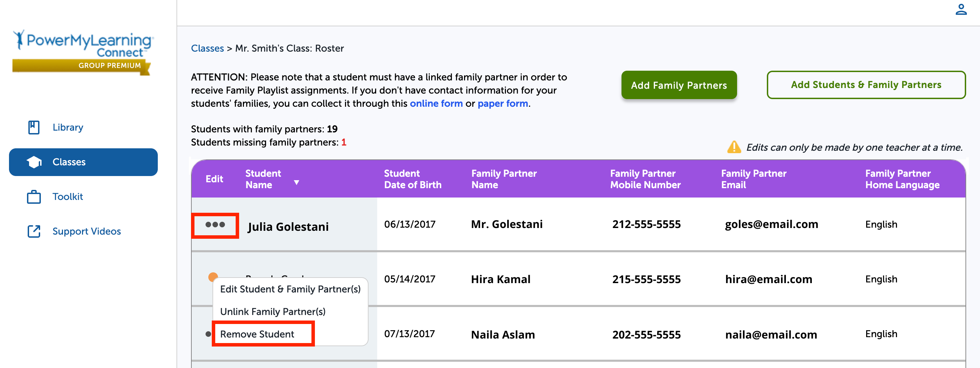Click the Toolkit briefcase icon
Image resolution: width=980 pixels, height=368 pixels.
34,197
